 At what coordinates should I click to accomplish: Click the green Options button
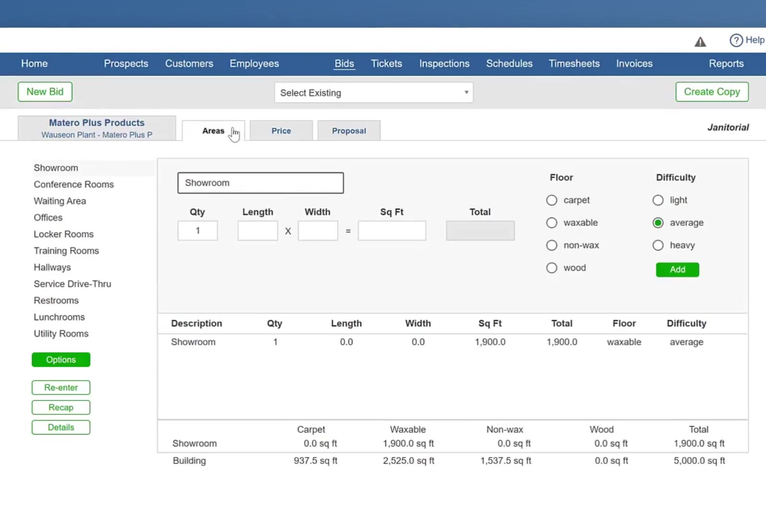61,360
